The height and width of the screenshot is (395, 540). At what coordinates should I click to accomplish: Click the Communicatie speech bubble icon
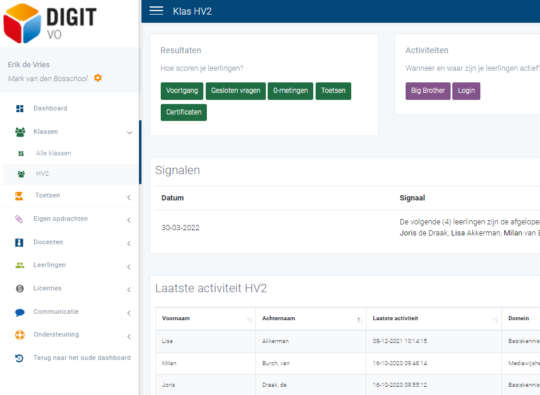pyautogui.click(x=20, y=312)
